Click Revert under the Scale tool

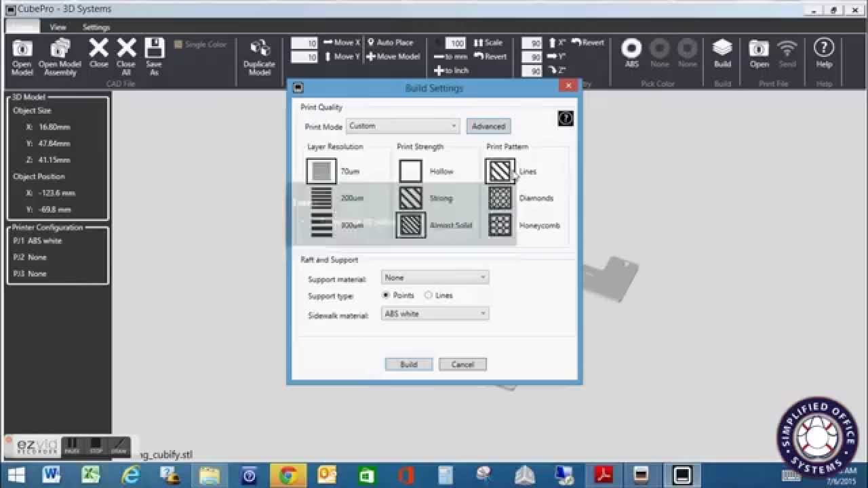pyautogui.click(x=490, y=56)
